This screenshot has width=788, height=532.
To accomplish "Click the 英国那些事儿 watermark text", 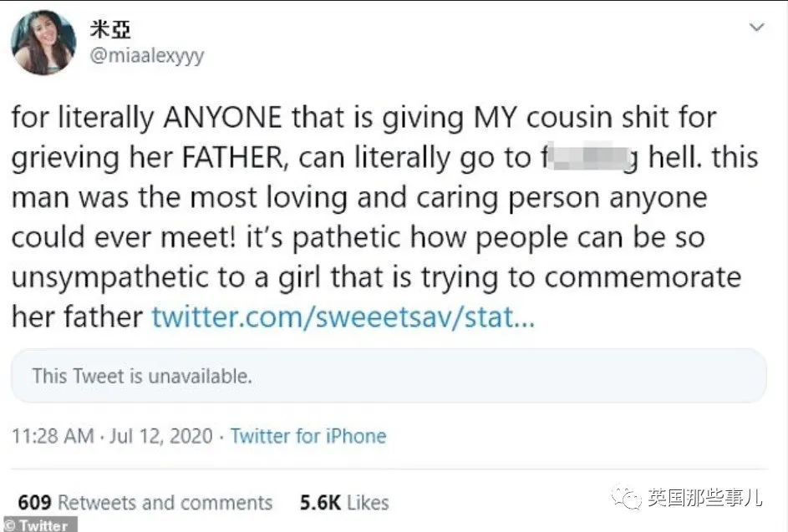I will click(x=704, y=499).
